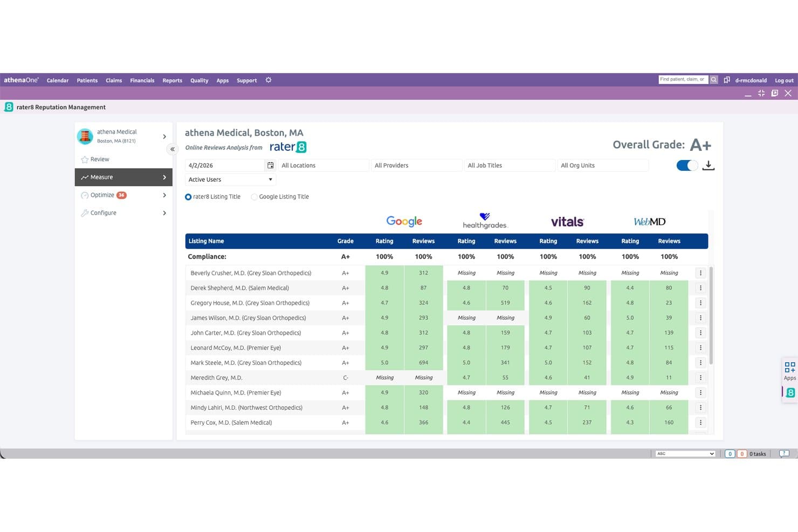Click the settings gear in top menu
This screenshot has width=798, height=532.
pyautogui.click(x=269, y=80)
